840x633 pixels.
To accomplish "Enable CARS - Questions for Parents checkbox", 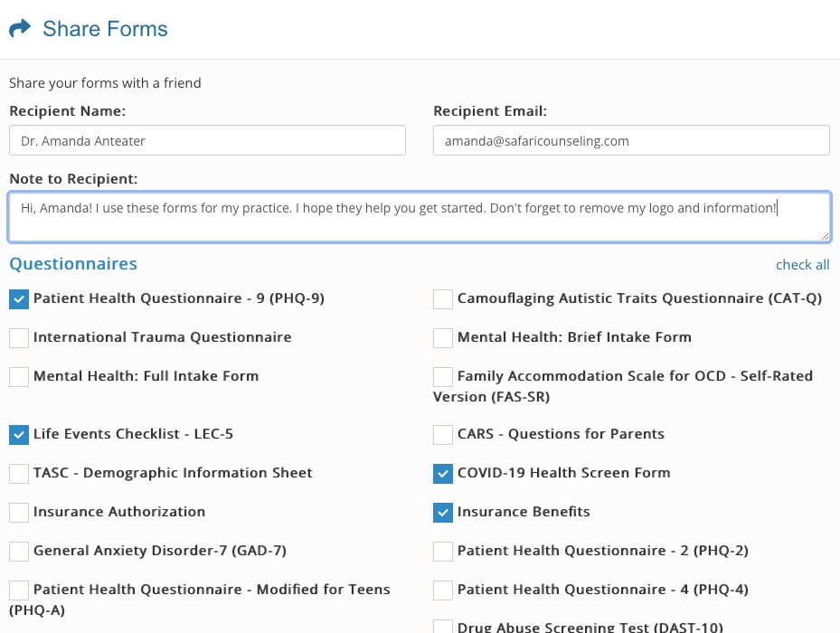I will 443,435.
